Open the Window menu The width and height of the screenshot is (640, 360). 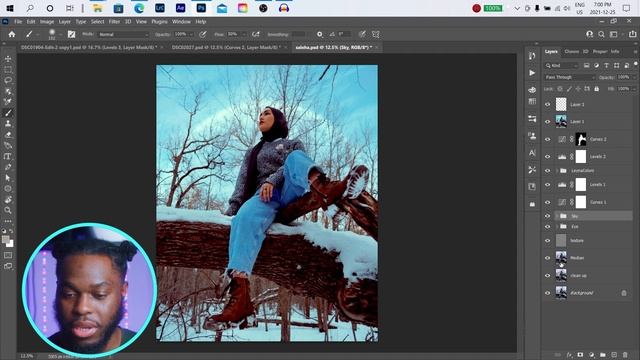pos(181,22)
